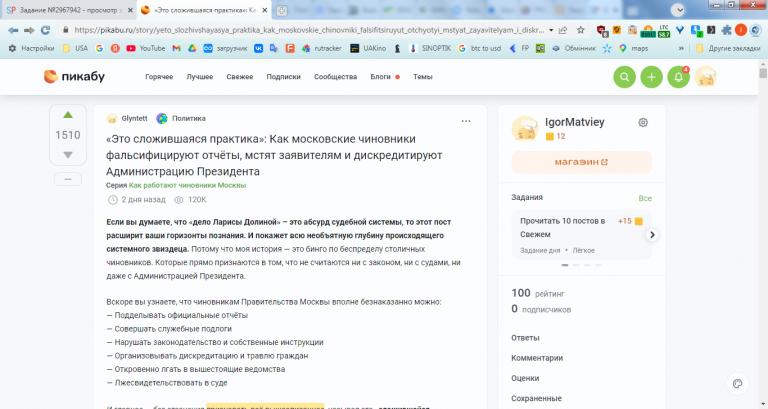
Task: Go to Pikabu home via logo
Action: pyautogui.click(x=74, y=76)
